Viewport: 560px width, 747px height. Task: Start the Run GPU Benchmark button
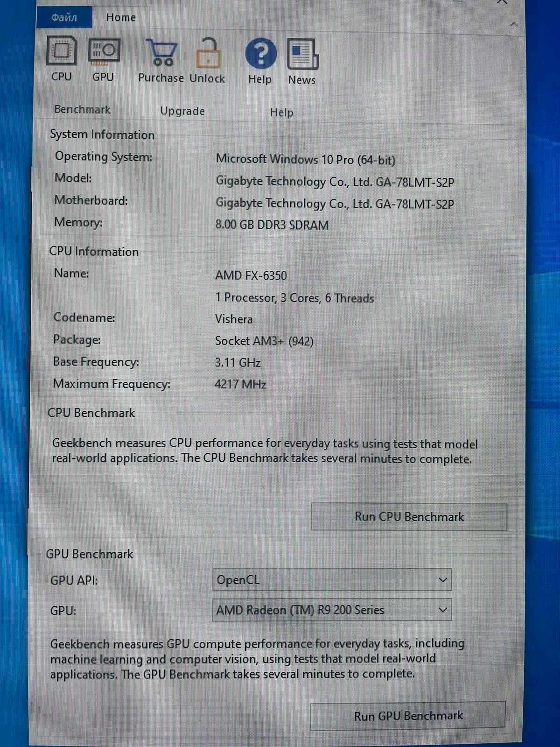[x=408, y=716]
